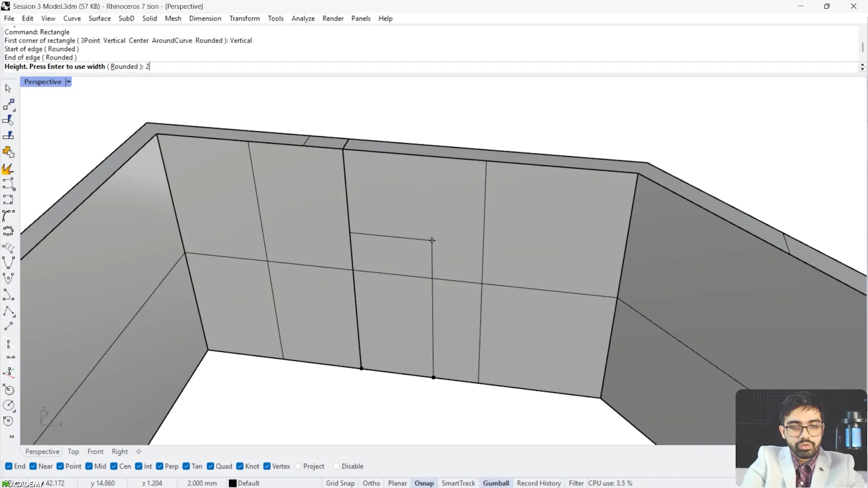Click the gear puzzle-piece tool icon
This screenshot has width=868, height=488.
pyautogui.click(x=8, y=152)
